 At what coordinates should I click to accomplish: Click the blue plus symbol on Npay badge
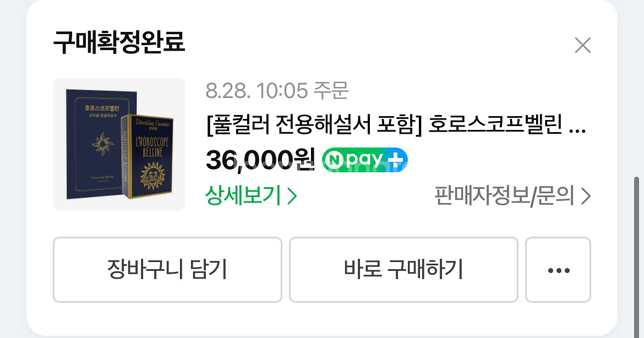[395, 160]
